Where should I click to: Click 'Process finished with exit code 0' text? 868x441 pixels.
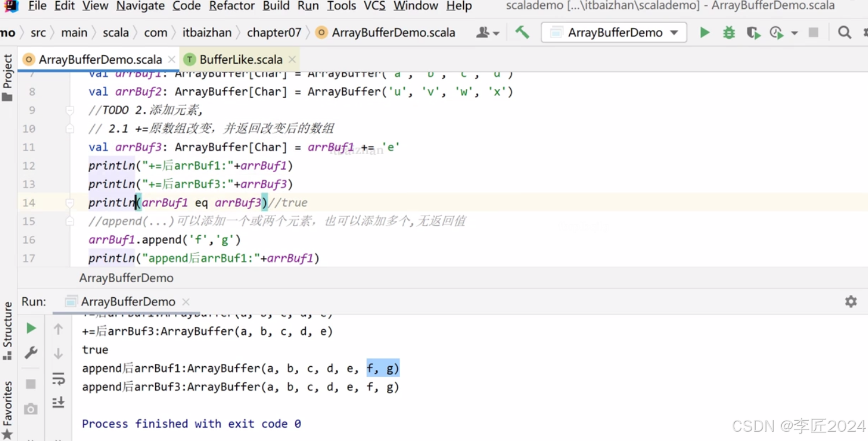(x=191, y=424)
